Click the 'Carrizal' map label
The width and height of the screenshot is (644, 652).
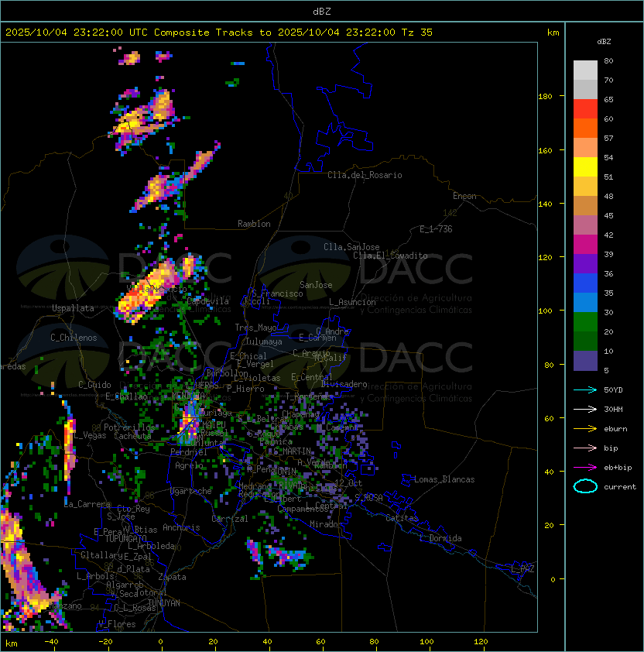(229, 519)
